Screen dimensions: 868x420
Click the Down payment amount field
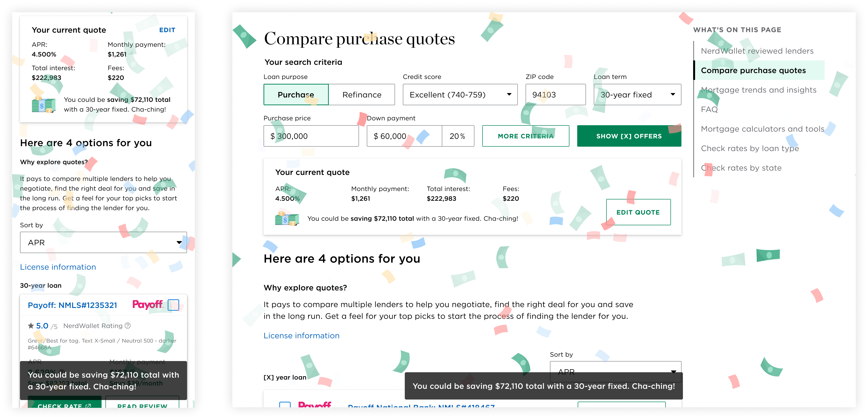coord(404,136)
